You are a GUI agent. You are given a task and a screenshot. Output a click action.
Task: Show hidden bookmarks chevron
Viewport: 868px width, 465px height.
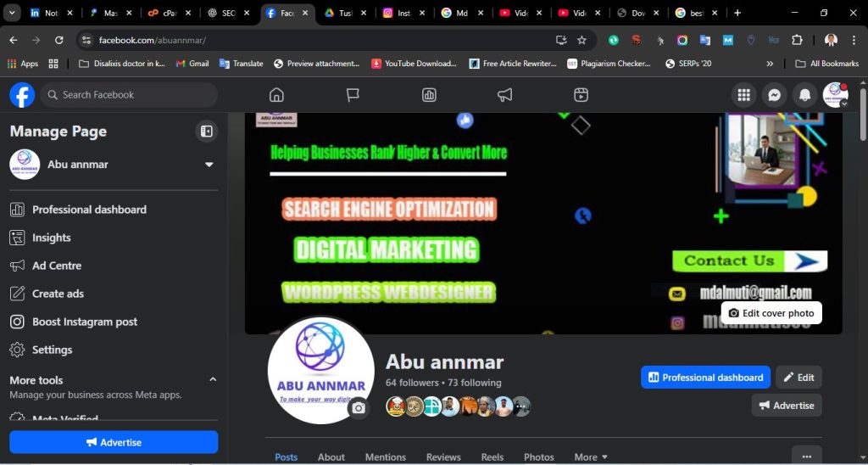click(x=770, y=64)
